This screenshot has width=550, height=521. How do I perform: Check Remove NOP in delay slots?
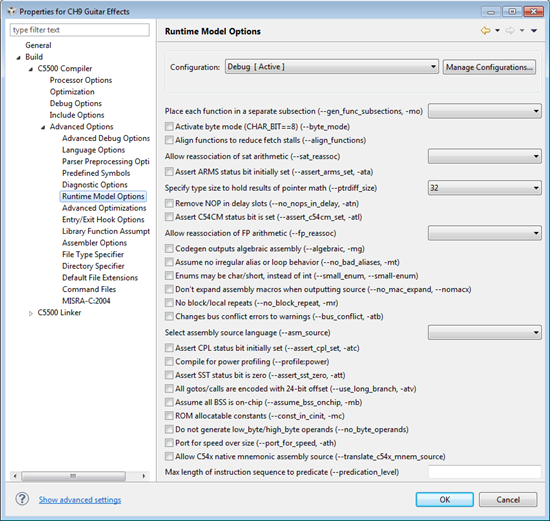(x=169, y=203)
